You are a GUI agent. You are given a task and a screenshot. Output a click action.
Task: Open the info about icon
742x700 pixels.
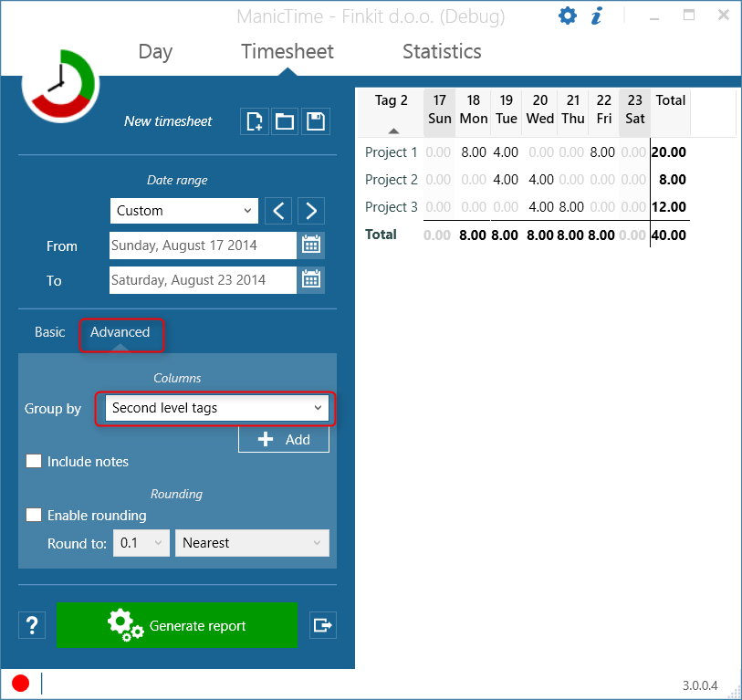[597, 16]
